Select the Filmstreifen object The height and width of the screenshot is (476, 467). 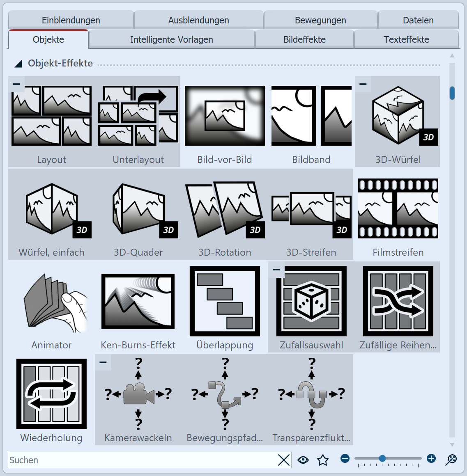point(398,208)
